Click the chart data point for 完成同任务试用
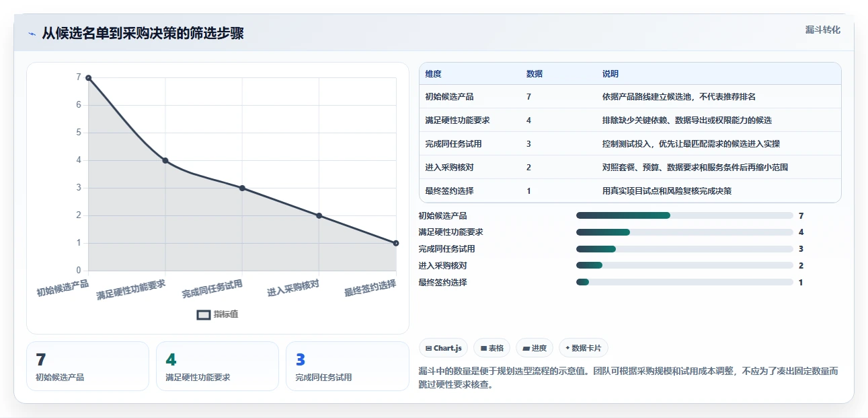Screen dimensions: 868x418 coord(242,188)
